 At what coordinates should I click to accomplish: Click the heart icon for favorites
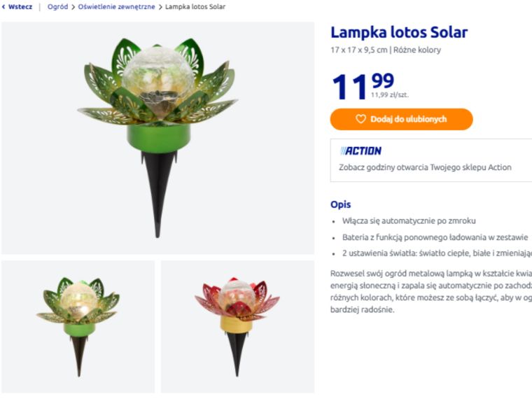(x=361, y=119)
